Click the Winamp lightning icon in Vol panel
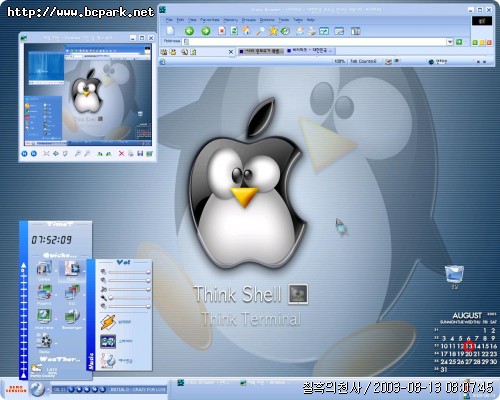 (108, 323)
